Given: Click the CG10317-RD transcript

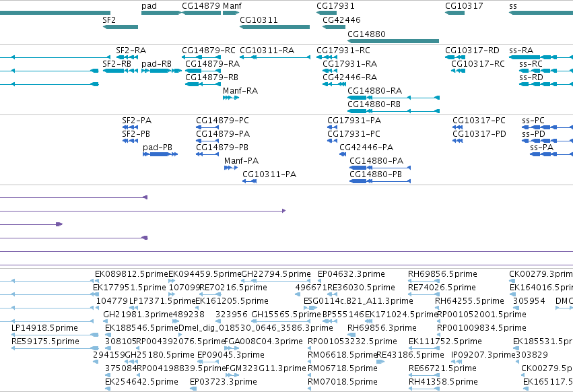Looking at the screenshot, I should pyautogui.click(x=455, y=57).
